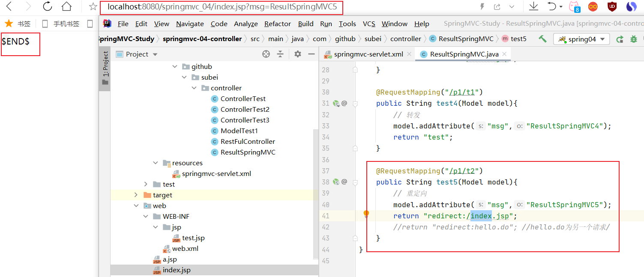Open Project panel settings gear
Image resolution: width=644 pixels, height=277 pixels.
click(x=298, y=54)
